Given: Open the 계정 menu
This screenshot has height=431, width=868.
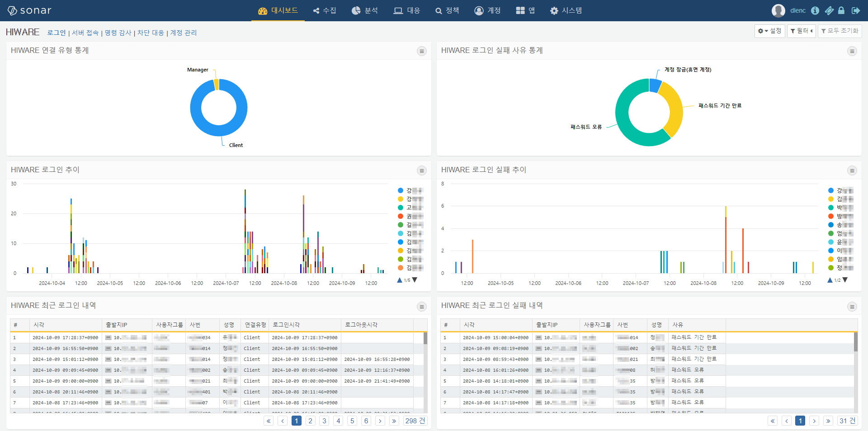Looking at the screenshot, I should tap(487, 10).
